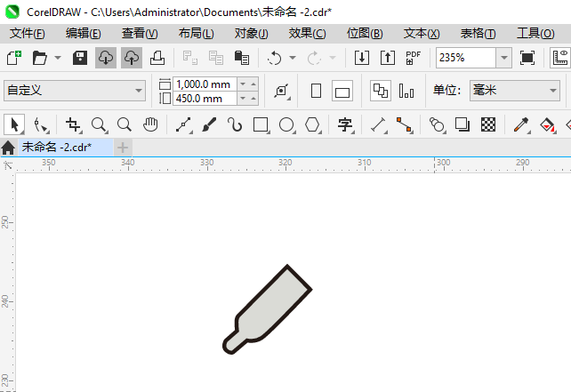Select the Interactive Fill bucket tool
Screen dimensions: 571x392
click(x=547, y=124)
